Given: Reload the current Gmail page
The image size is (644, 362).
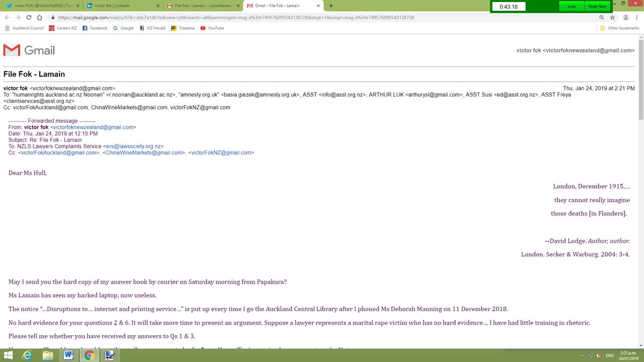Looking at the screenshot, I should 30,17.
